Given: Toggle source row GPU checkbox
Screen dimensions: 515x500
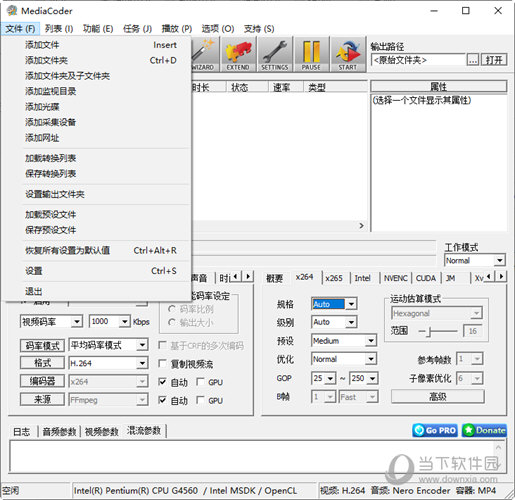Looking at the screenshot, I should [200, 400].
